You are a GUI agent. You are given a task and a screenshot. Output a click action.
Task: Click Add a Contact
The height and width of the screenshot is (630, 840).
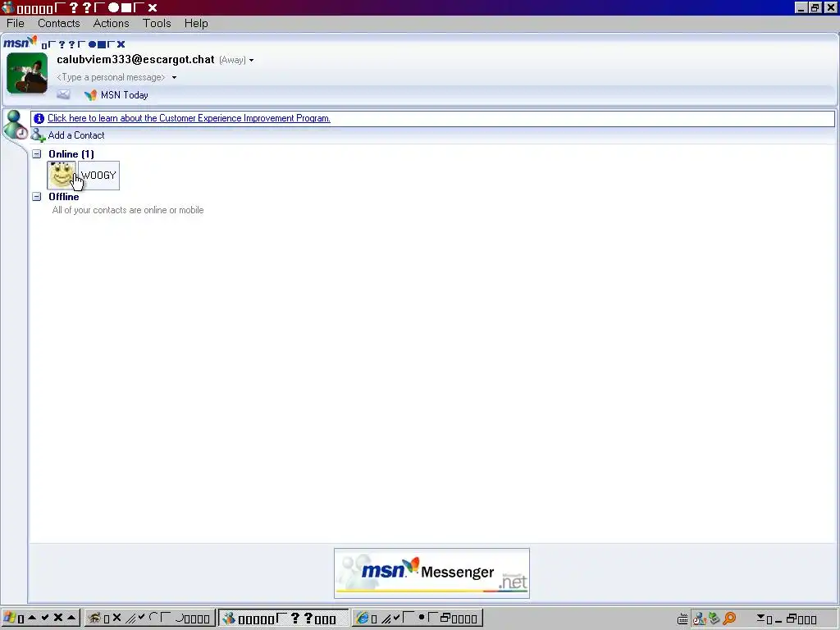pyautogui.click(x=76, y=135)
